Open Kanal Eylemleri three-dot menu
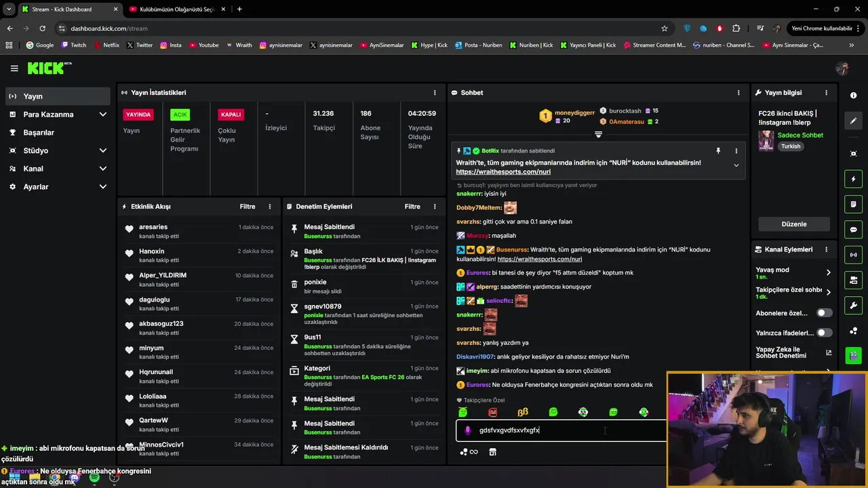Viewport: 868px width, 488px height. (826, 249)
